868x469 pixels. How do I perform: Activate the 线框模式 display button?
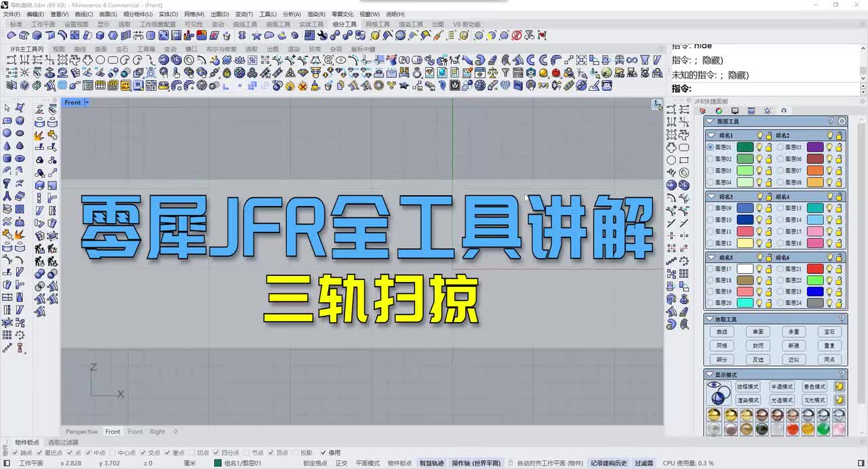click(x=748, y=386)
